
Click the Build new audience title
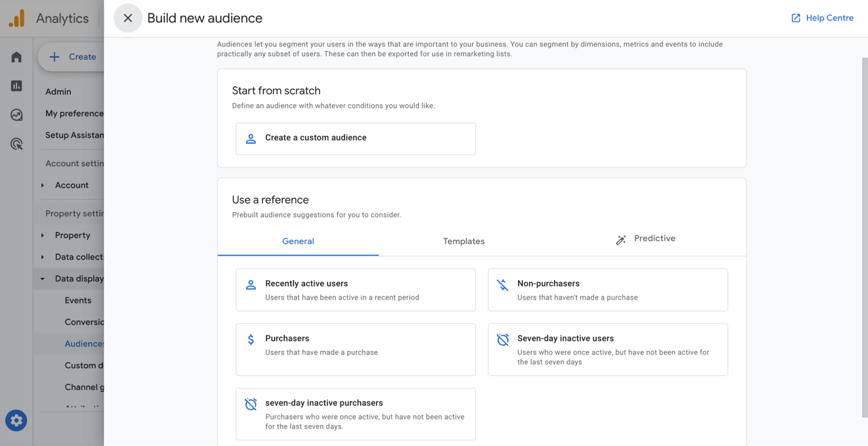(205, 18)
